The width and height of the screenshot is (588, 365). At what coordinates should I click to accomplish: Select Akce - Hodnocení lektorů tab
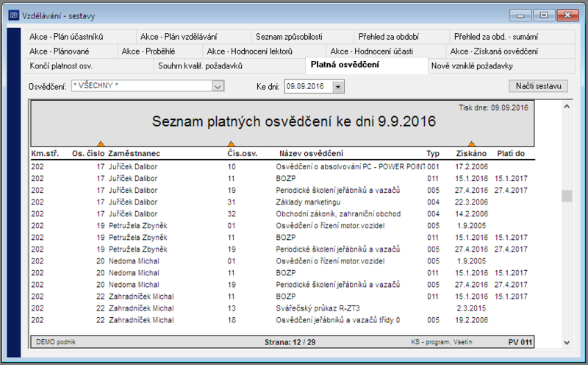(264, 52)
